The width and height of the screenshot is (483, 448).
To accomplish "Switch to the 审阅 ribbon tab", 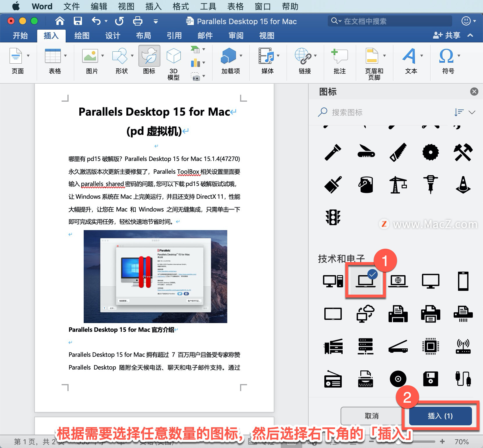I will (x=236, y=36).
